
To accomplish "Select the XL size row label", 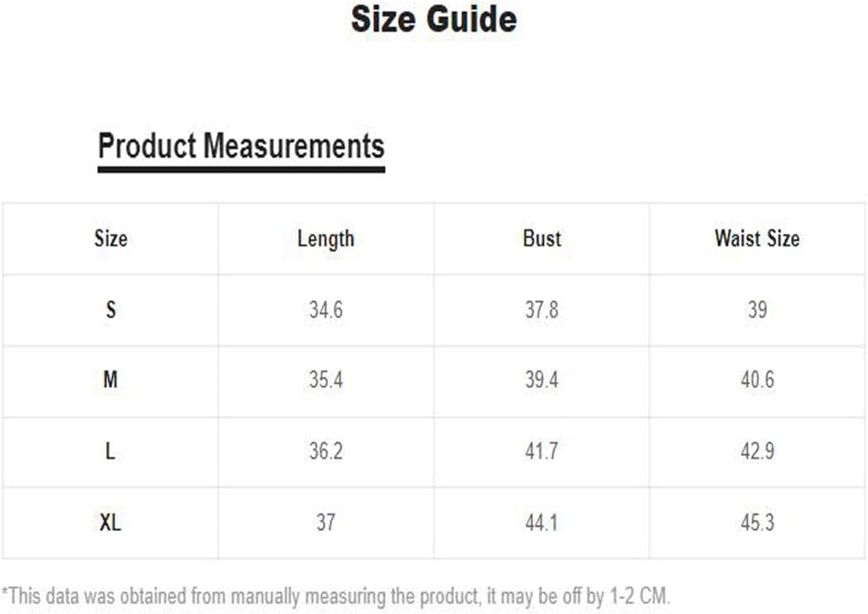I will click(x=110, y=523).
